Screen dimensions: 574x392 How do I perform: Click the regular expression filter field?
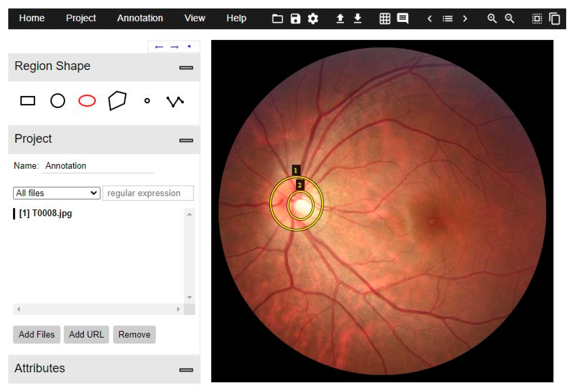pos(148,193)
